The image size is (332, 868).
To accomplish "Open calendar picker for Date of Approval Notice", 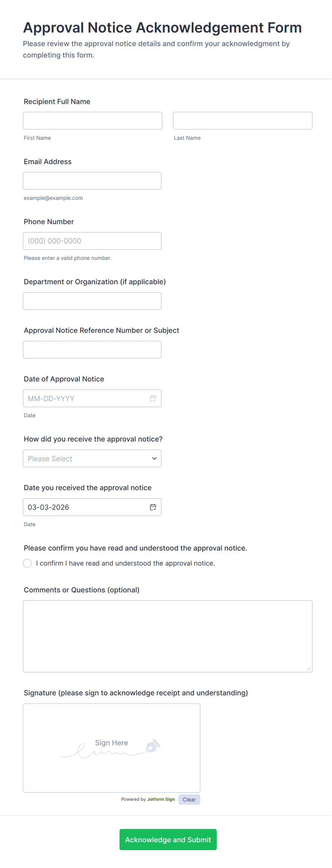I will (153, 398).
